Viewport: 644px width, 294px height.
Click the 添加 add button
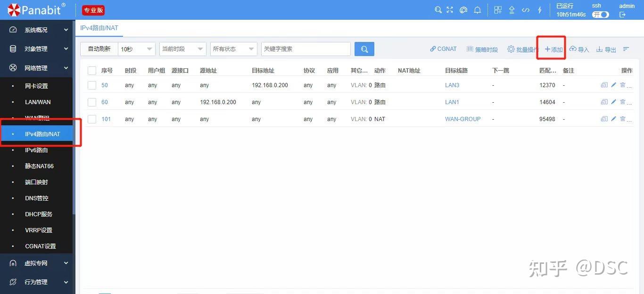pyautogui.click(x=552, y=49)
